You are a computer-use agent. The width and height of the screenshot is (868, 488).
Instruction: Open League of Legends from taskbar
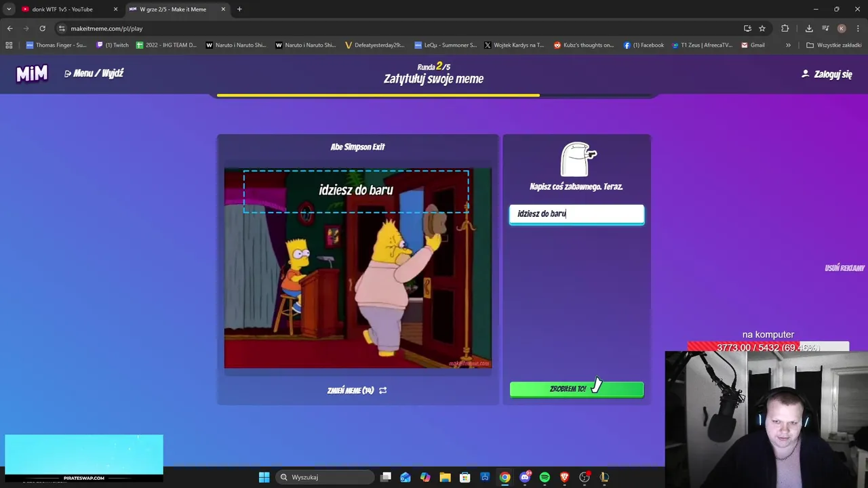604,477
